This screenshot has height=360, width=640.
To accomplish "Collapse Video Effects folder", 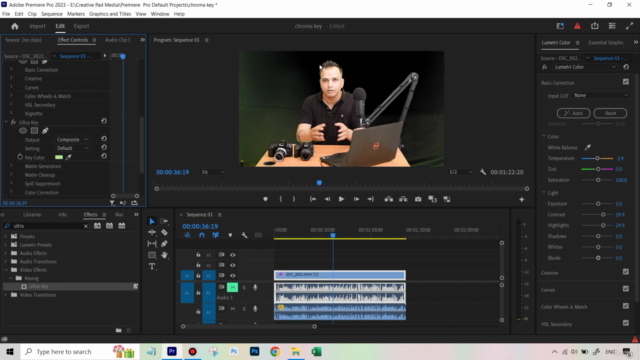I will [6, 270].
